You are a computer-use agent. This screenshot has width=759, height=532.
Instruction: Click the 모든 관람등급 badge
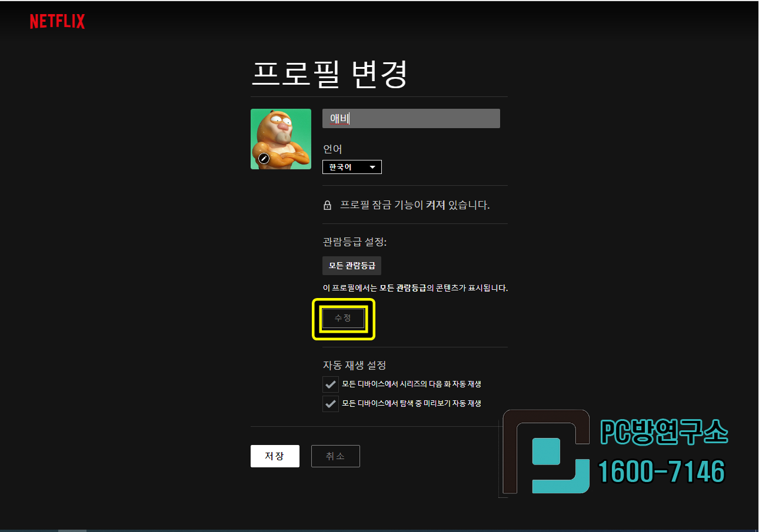coord(352,266)
